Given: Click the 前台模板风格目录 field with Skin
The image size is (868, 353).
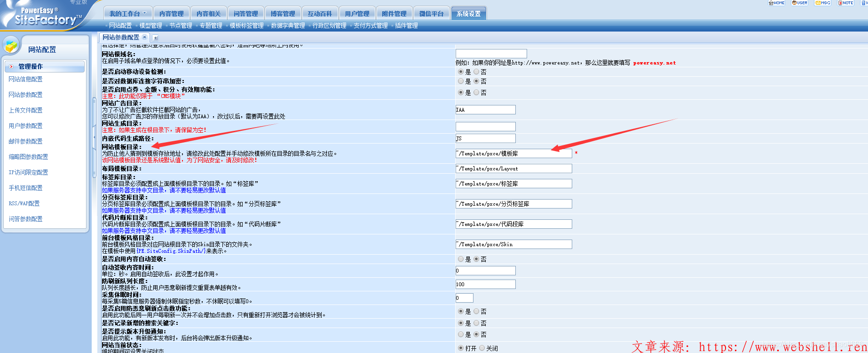Looking at the screenshot, I should [514, 244].
